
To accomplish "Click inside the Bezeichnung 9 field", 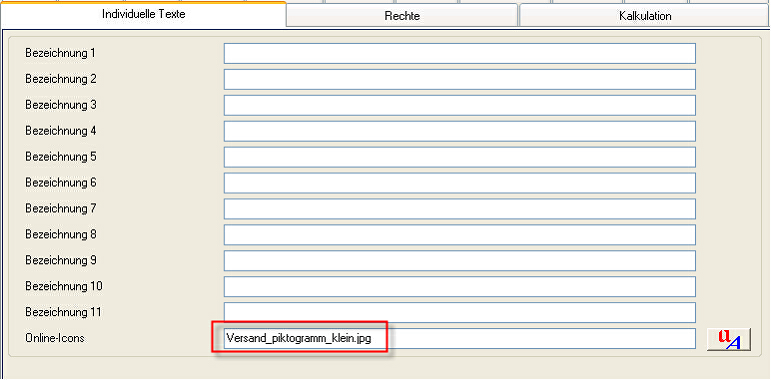I will (x=460, y=261).
